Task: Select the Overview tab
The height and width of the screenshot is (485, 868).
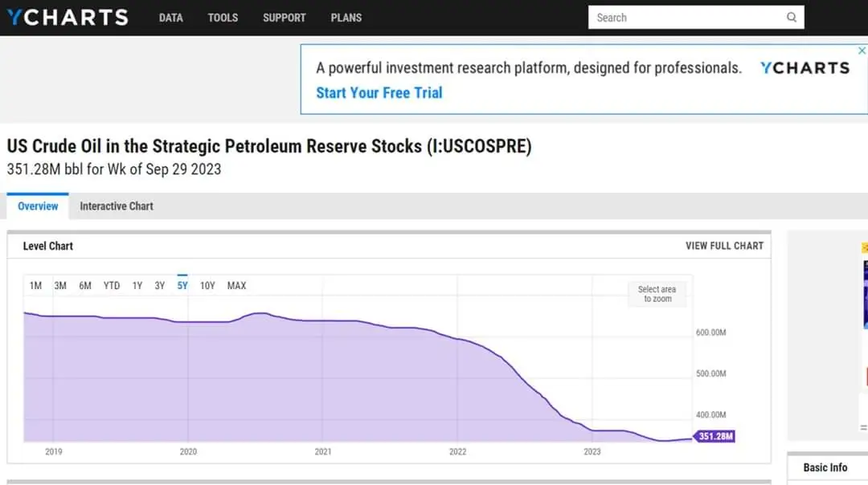Action: tap(38, 206)
